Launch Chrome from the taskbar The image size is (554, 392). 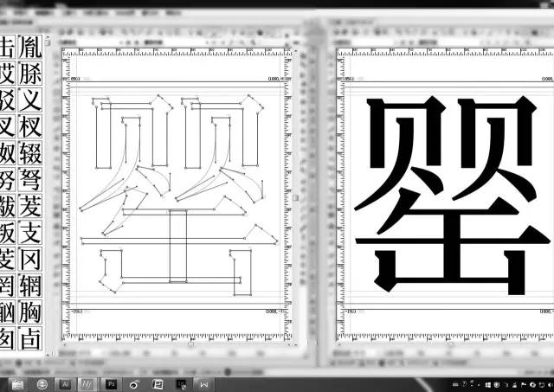pos(42,382)
